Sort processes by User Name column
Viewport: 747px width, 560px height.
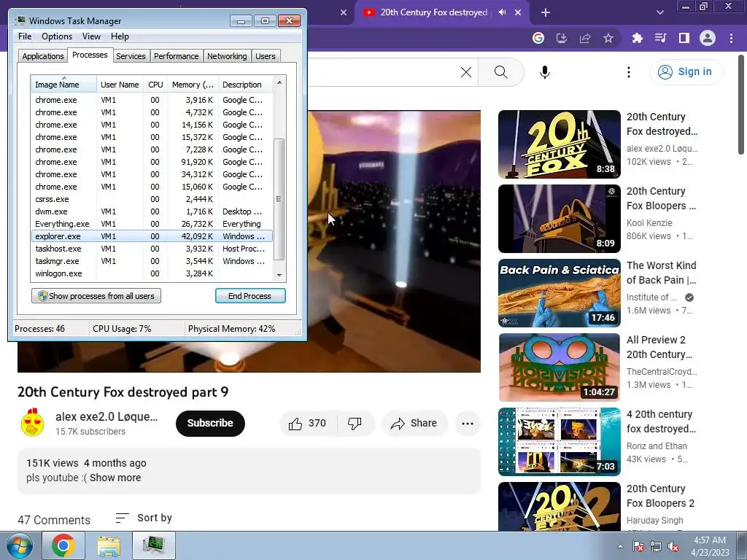pyautogui.click(x=120, y=85)
